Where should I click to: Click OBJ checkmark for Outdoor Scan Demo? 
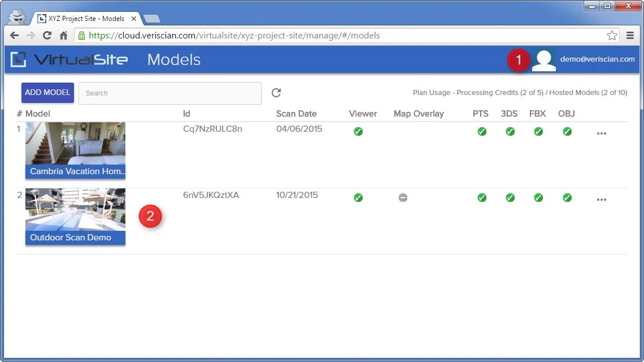point(567,198)
